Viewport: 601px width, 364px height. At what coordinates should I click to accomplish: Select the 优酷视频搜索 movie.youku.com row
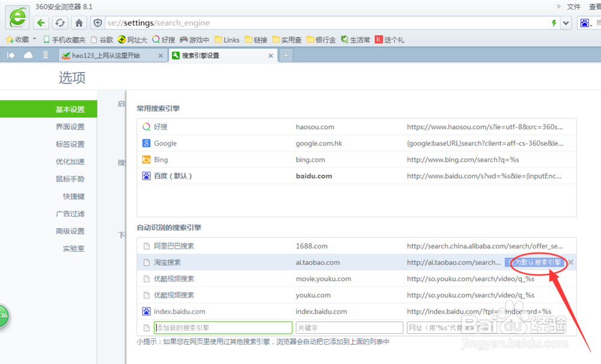(356, 279)
